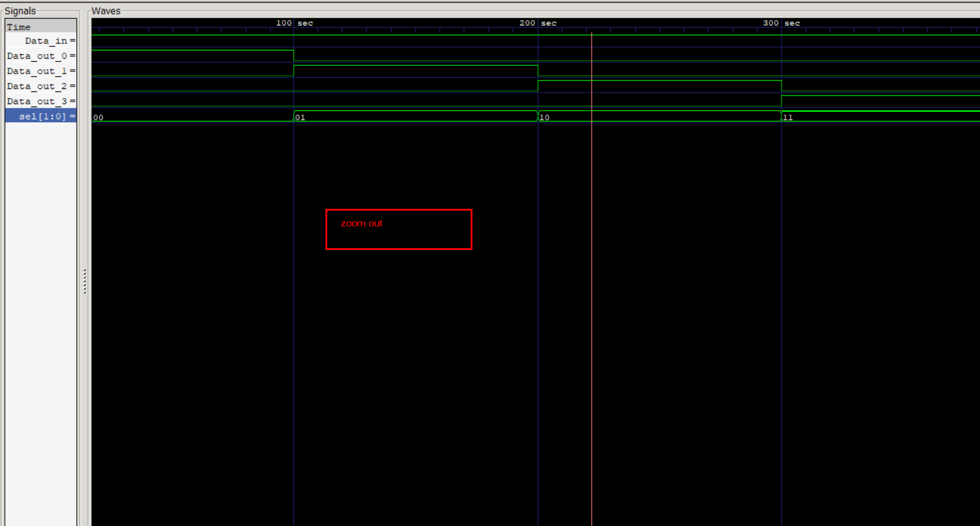
Task: Select the Data_out_3 signal row
Action: point(41,101)
